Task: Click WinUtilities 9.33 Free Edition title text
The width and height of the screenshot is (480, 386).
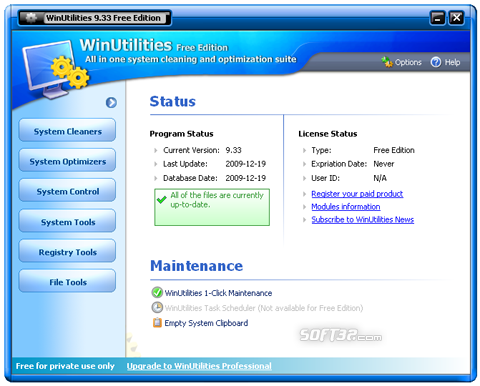Action: tap(103, 18)
